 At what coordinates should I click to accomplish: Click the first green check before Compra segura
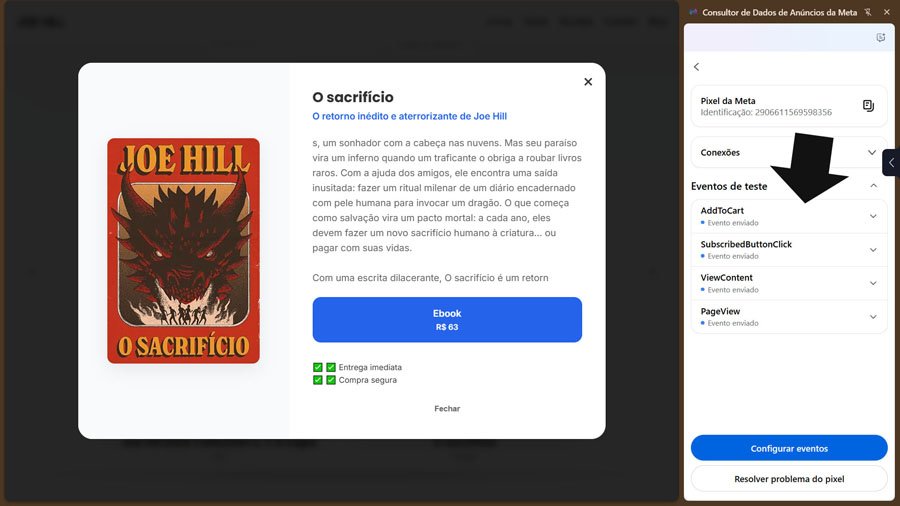click(317, 380)
